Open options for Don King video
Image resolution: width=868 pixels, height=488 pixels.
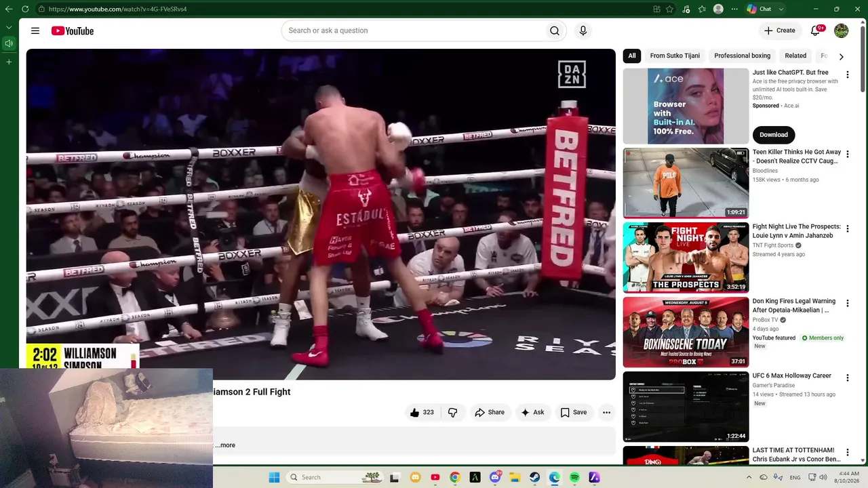click(847, 304)
